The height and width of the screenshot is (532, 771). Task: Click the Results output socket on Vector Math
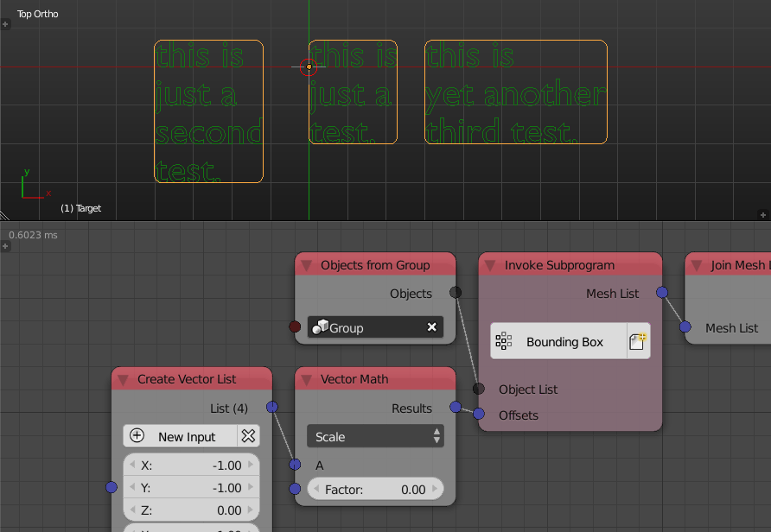tap(456, 407)
